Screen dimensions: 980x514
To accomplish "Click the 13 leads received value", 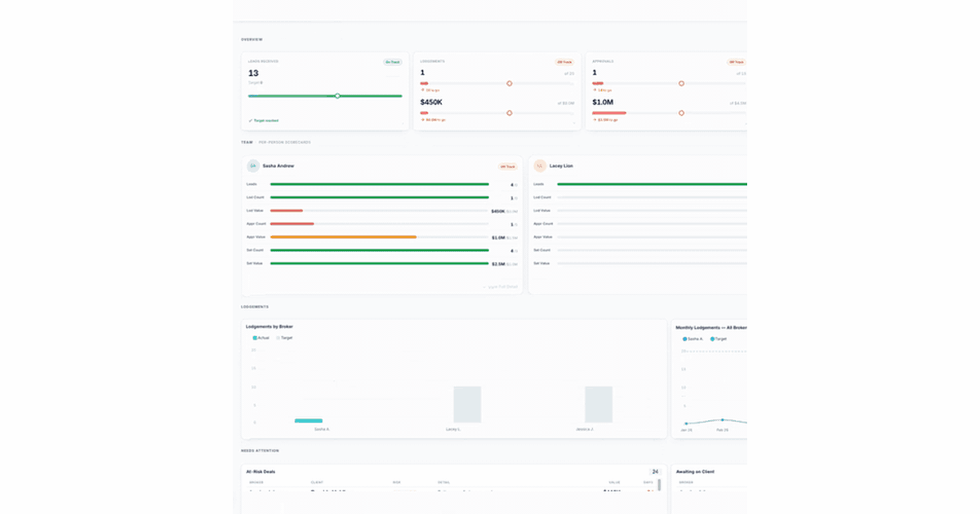I will click(x=253, y=73).
